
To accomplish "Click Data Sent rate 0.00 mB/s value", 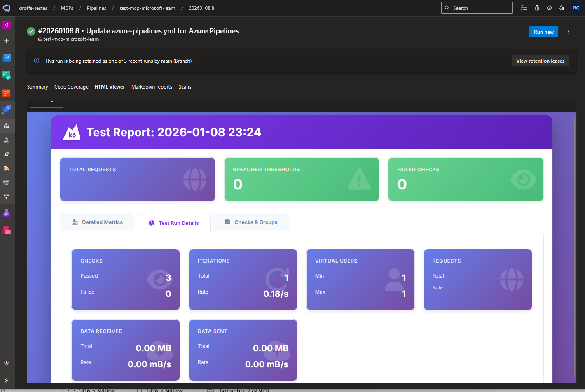I will pyautogui.click(x=267, y=364).
